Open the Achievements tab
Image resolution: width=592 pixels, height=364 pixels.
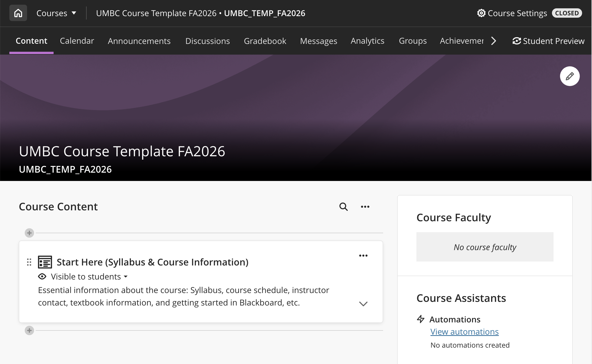click(462, 41)
